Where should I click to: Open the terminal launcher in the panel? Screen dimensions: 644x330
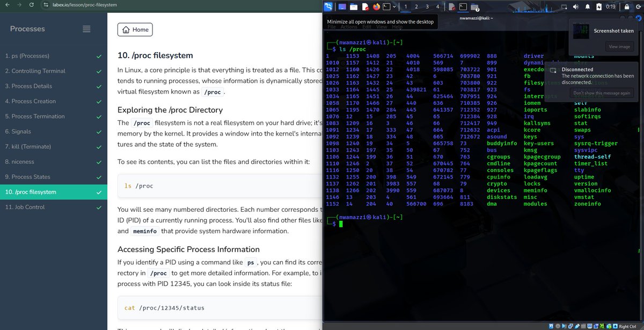click(x=386, y=6)
